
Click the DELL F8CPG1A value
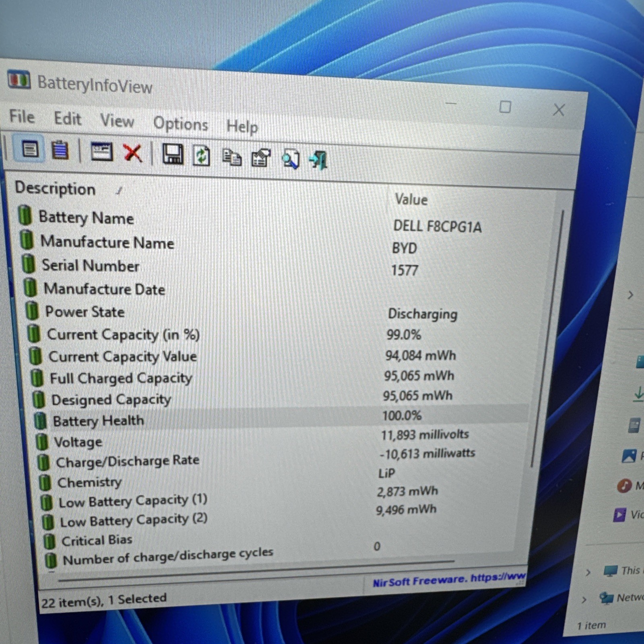(x=437, y=226)
